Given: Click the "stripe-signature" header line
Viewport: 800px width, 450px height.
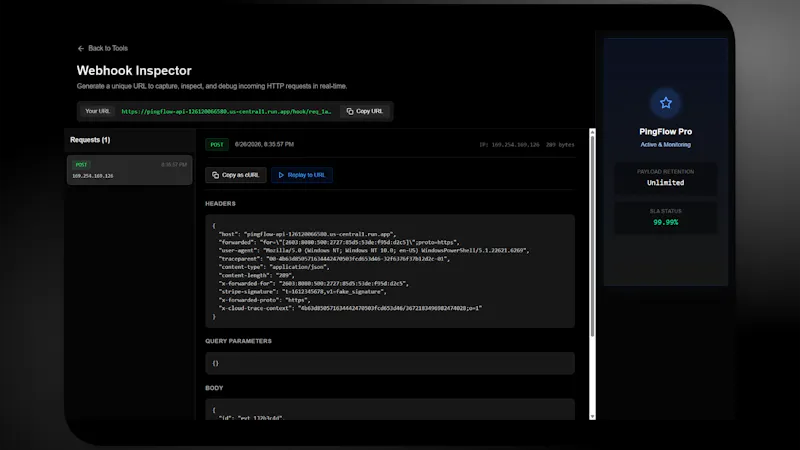Looking at the screenshot, I should [303, 292].
